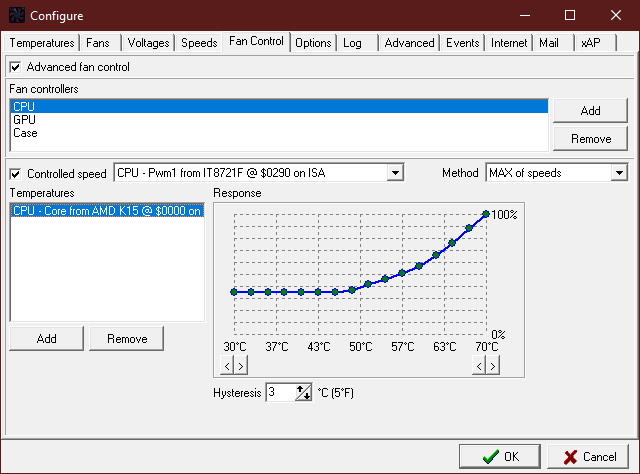The image size is (640, 474).
Task: Decrease max temperature with right-side back arrow
Action: (479, 366)
